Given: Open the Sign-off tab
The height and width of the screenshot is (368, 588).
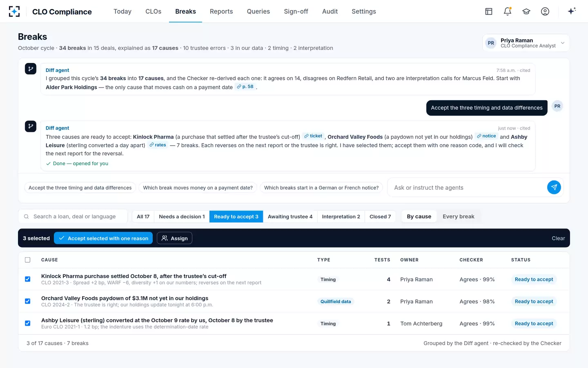Looking at the screenshot, I should tap(296, 11).
